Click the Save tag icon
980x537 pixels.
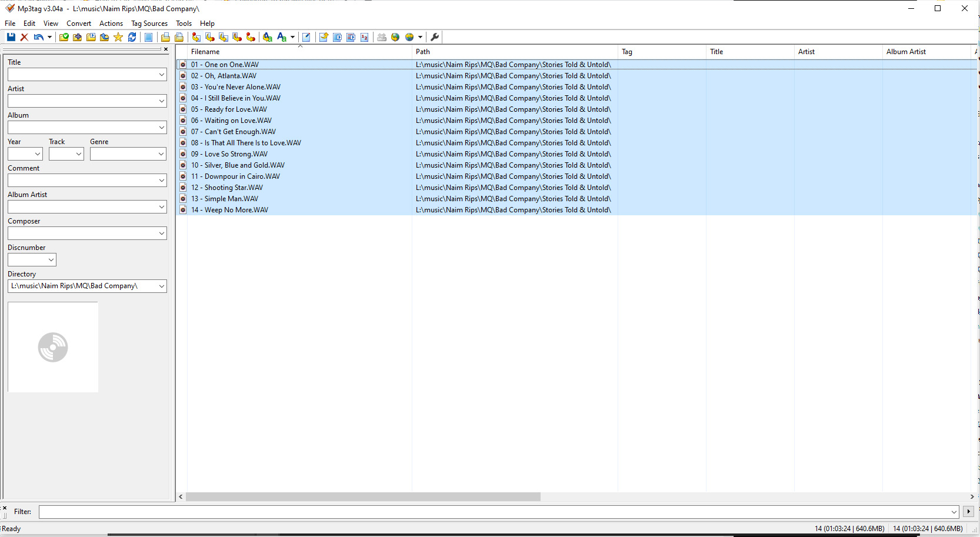pos(11,37)
